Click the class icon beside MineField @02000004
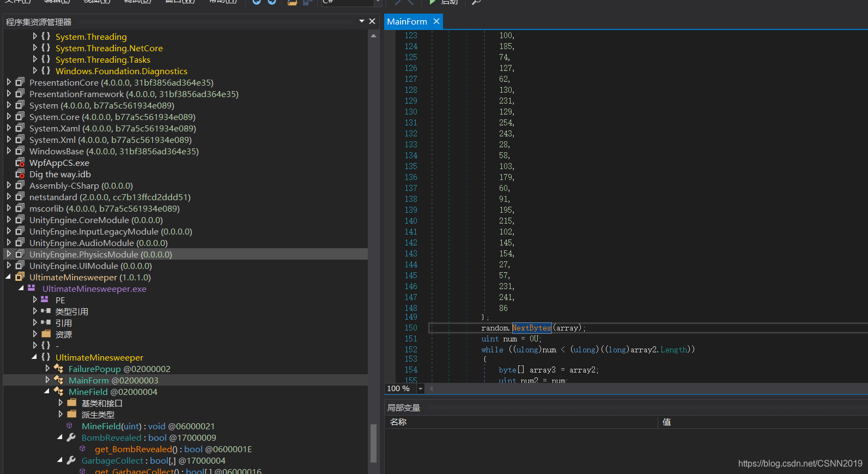 click(59, 392)
